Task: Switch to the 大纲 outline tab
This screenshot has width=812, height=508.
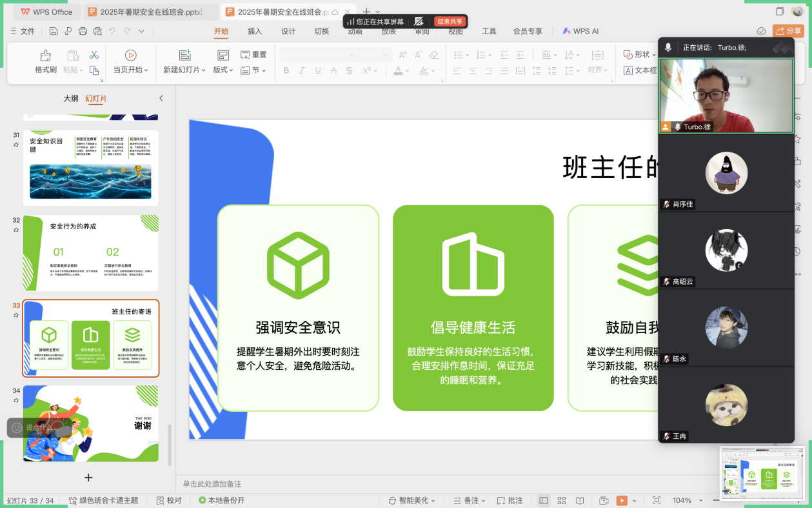Action: 71,98
